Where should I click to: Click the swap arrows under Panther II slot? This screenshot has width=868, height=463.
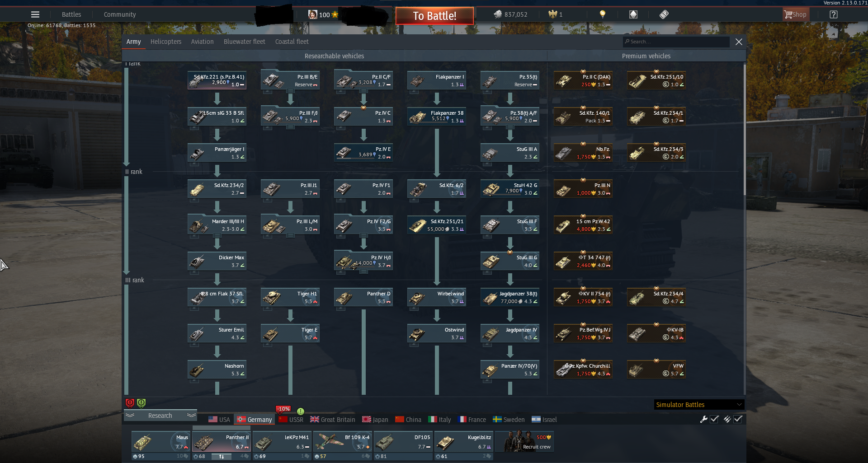click(222, 457)
